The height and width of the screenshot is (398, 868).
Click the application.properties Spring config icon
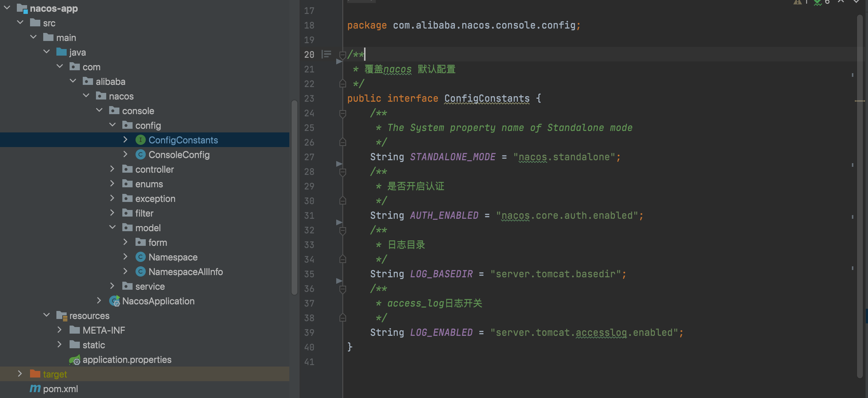click(x=75, y=360)
